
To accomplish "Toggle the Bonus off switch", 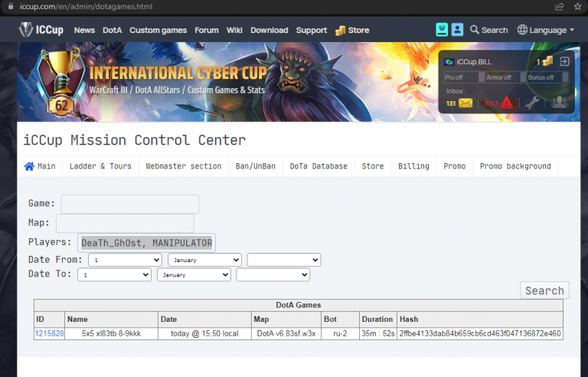I will (547, 77).
